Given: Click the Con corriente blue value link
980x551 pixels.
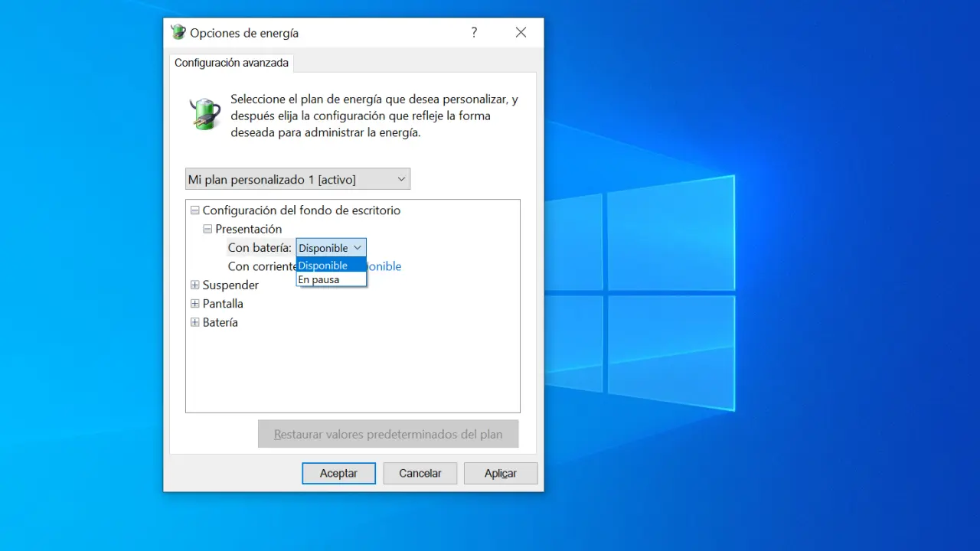Looking at the screenshot, I should pos(385,266).
